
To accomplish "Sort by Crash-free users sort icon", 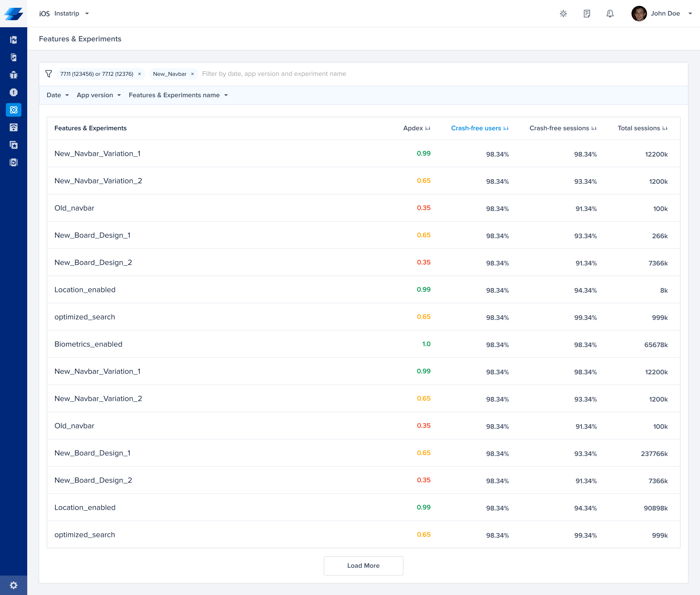I will (506, 128).
